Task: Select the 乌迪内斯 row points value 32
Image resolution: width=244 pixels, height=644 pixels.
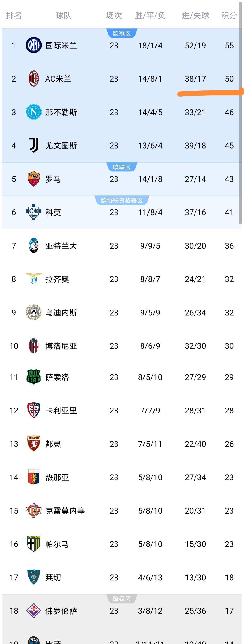Action: coord(229,312)
